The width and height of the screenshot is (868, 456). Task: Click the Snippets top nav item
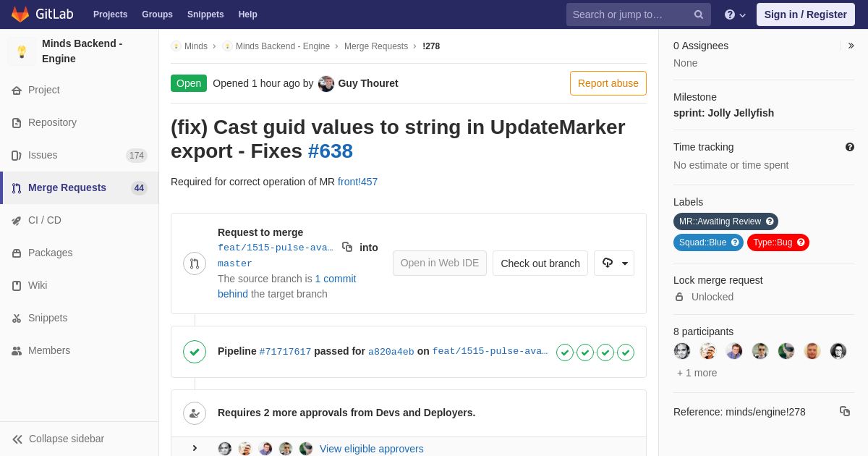point(205,14)
